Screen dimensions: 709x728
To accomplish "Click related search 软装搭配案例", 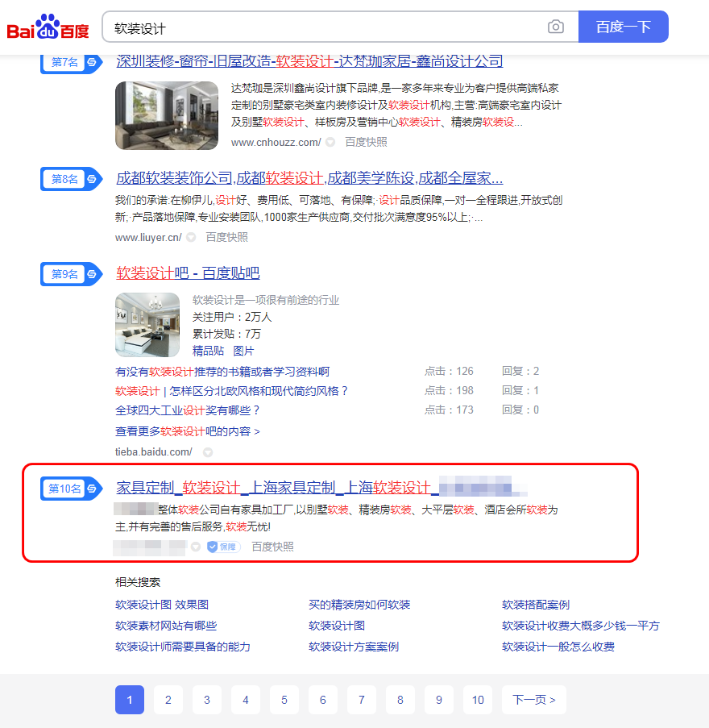I will [535, 605].
